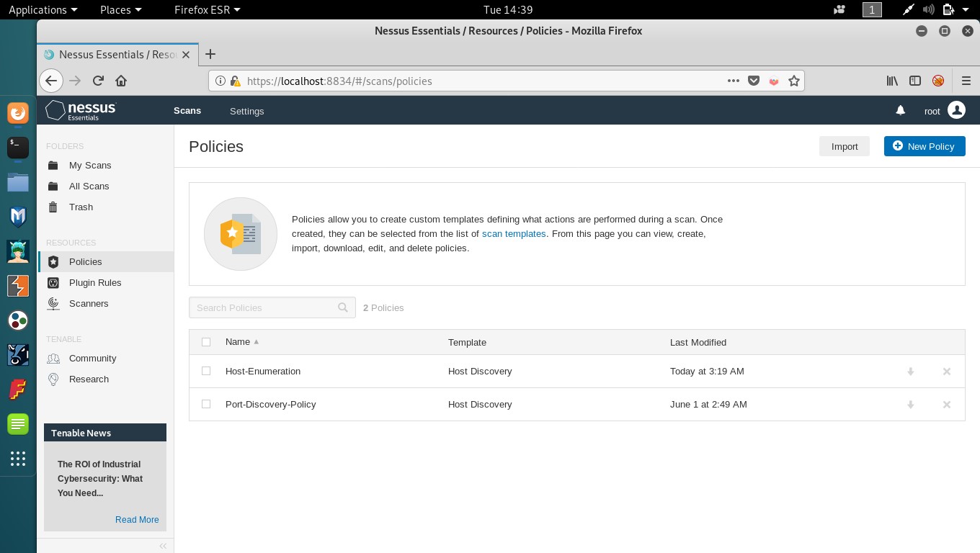Open the Firefox hamburger menu
Screen dimensions: 980x553
[x=966, y=81]
